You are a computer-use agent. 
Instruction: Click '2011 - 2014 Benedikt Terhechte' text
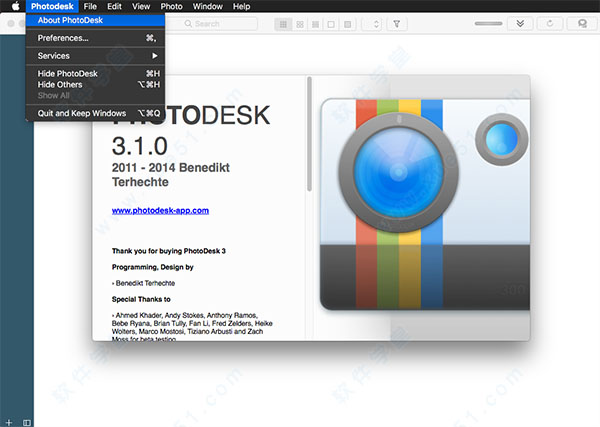tap(171, 174)
